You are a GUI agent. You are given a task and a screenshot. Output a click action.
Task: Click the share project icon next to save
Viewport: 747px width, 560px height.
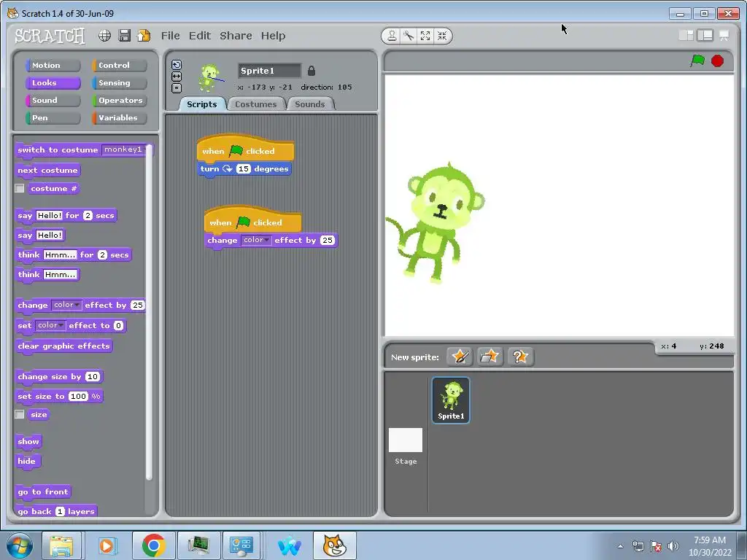point(144,36)
